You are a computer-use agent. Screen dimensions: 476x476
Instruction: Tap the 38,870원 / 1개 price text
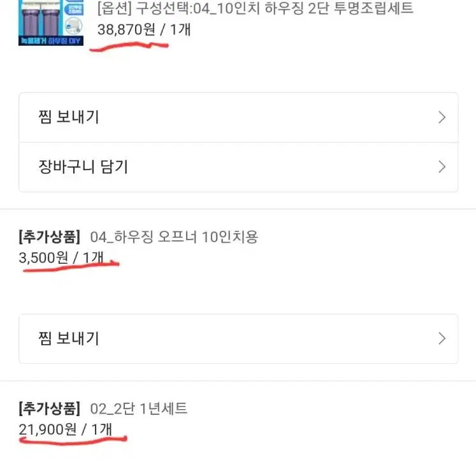(144, 30)
